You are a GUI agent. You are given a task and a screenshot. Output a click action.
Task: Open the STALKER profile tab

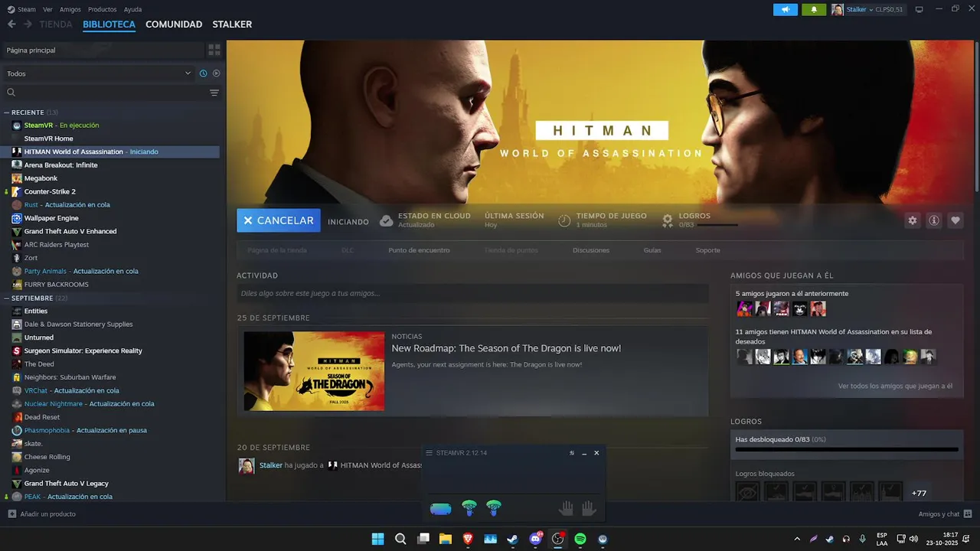pos(232,24)
